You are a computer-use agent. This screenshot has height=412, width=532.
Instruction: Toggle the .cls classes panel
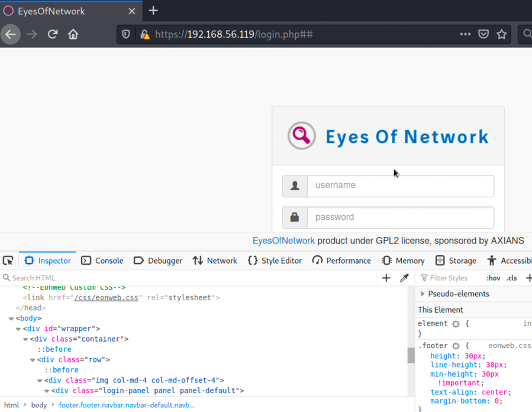click(512, 278)
